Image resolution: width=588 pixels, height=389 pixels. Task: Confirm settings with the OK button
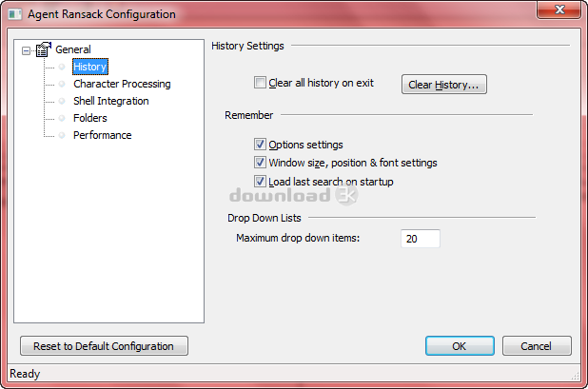point(460,346)
